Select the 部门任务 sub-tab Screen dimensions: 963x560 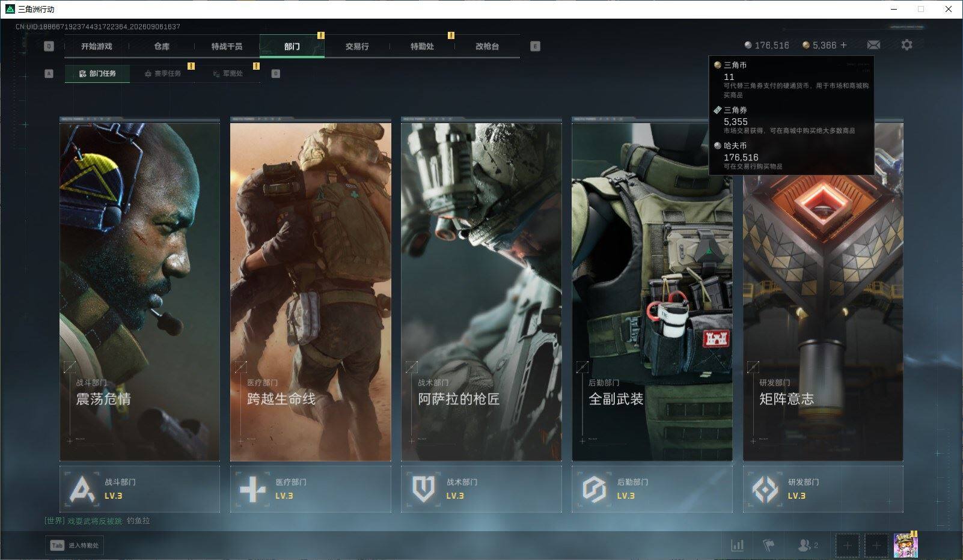(97, 74)
